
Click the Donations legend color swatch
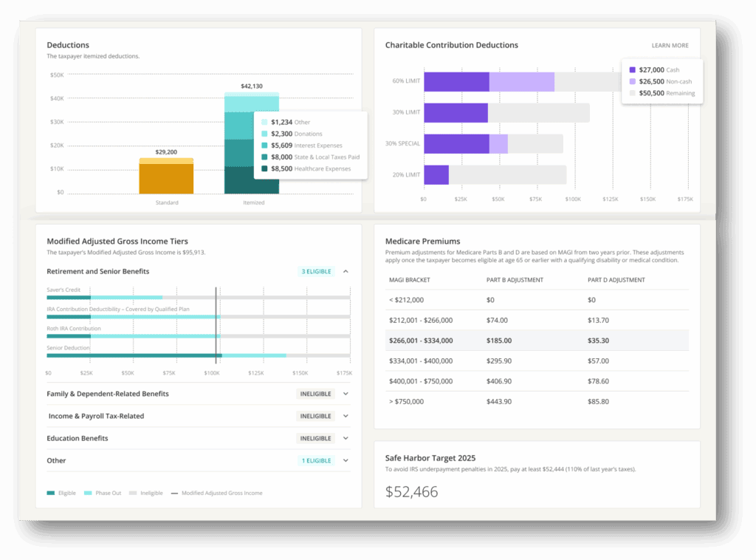pyautogui.click(x=264, y=134)
